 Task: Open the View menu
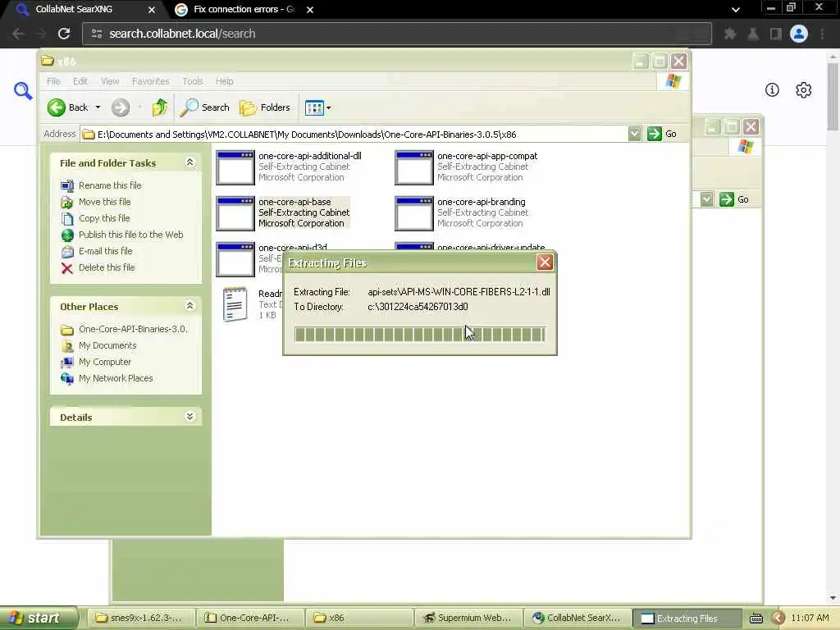point(110,81)
